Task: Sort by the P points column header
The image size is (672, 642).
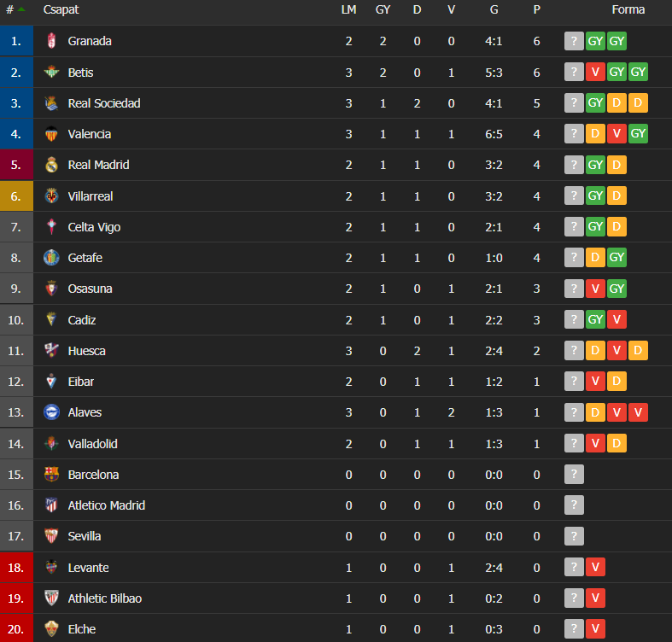Action: 536,10
